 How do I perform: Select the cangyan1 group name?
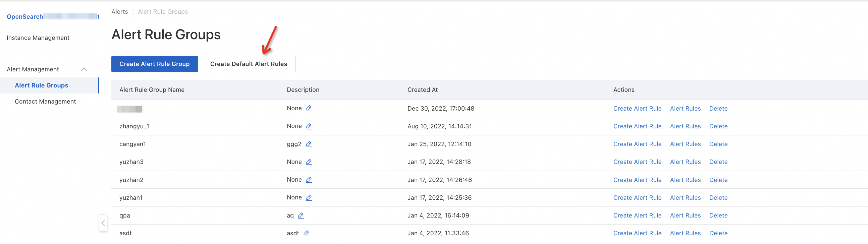[x=132, y=144]
